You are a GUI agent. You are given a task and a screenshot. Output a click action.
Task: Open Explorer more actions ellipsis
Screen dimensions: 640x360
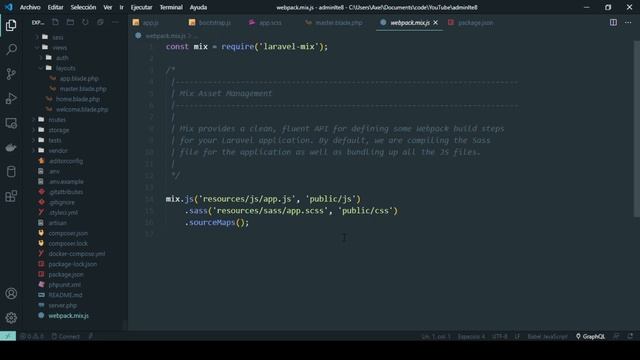116,22
